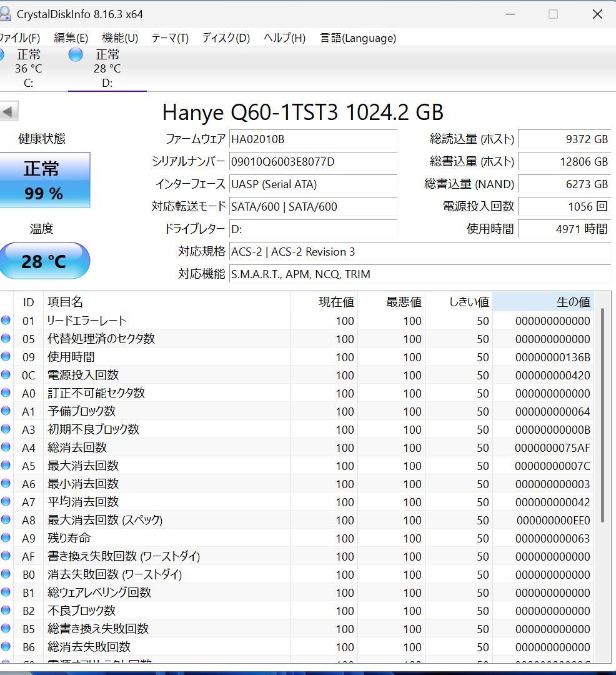Open the 言語(Language) dropdown menu
This screenshot has width=616, height=675.
[x=358, y=38]
